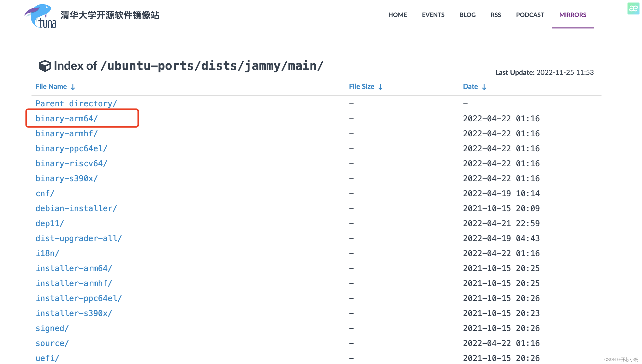Open the dep11/ folder
Image resolution: width=642 pixels, height=364 pixels.
click(49, 223)
